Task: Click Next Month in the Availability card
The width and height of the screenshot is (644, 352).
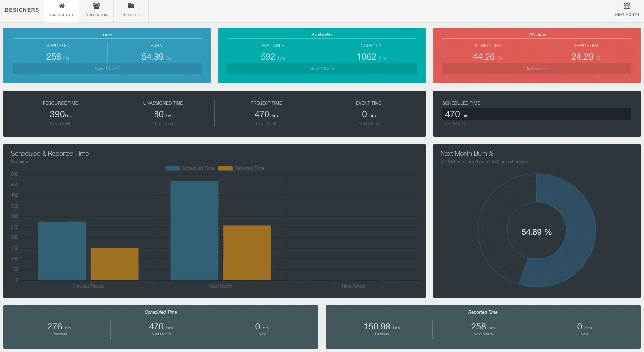Action: click(x=322, y=69)
